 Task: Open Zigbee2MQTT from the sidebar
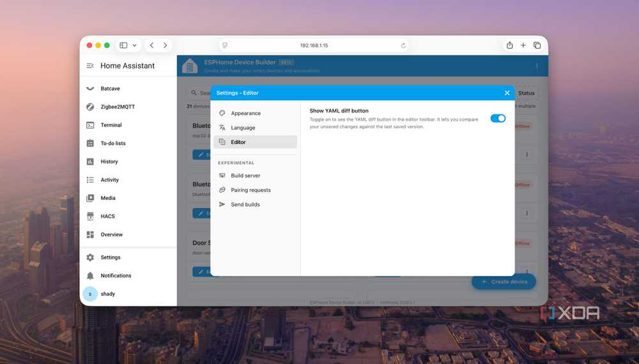pyautogui.click(x=128, y=107)
